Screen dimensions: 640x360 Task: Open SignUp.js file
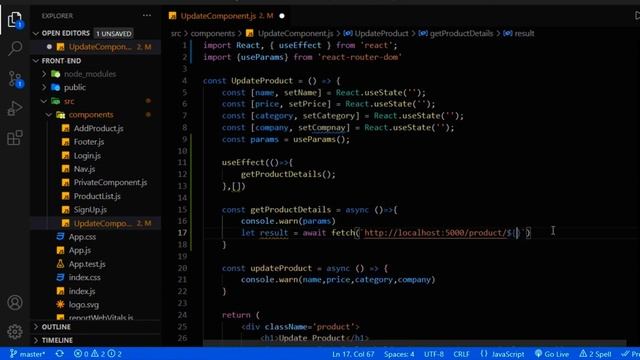pos(90,209)
